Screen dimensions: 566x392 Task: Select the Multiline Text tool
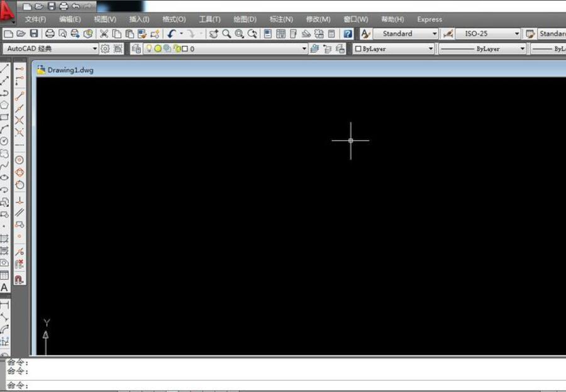(4, 287)
